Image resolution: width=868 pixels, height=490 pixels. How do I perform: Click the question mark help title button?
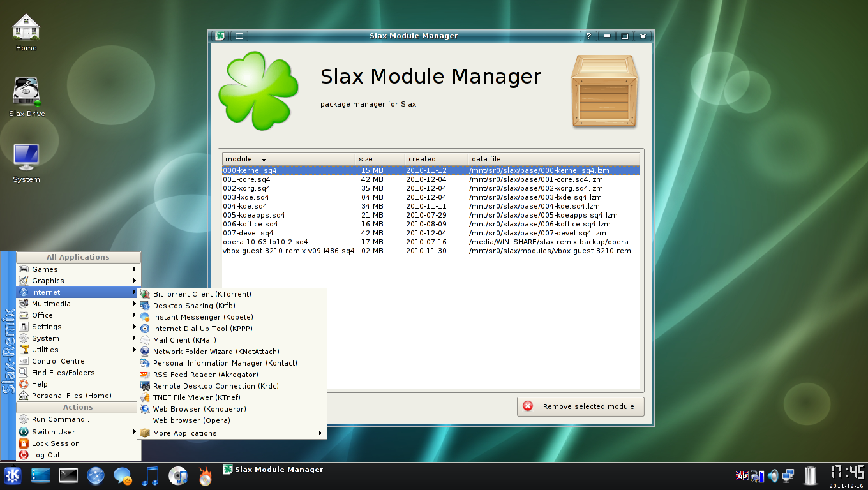[x=588, y=36]
